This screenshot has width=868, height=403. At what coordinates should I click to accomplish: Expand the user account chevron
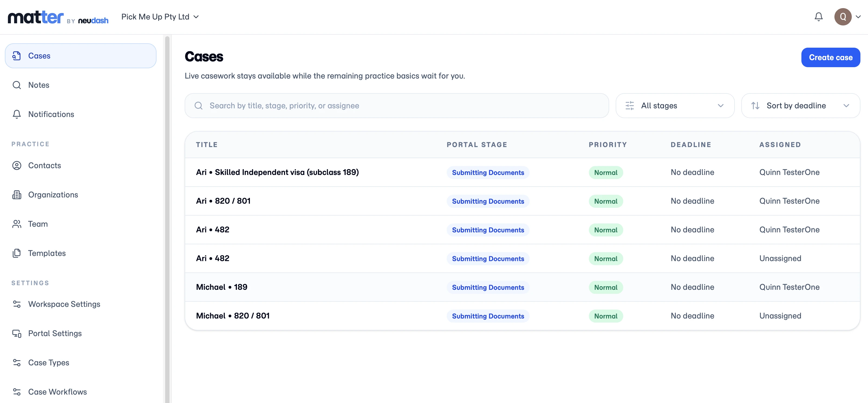(858, 17)
